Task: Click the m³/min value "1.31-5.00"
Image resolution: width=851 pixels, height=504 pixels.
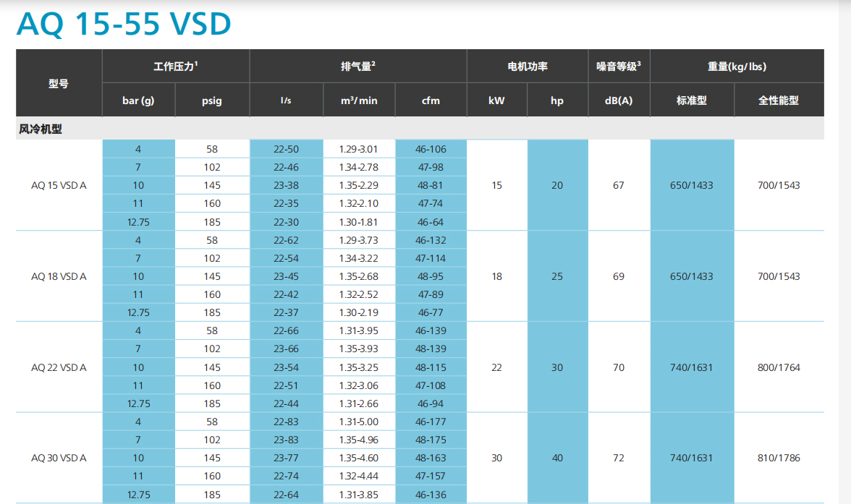Action: [x=359, y=422]
